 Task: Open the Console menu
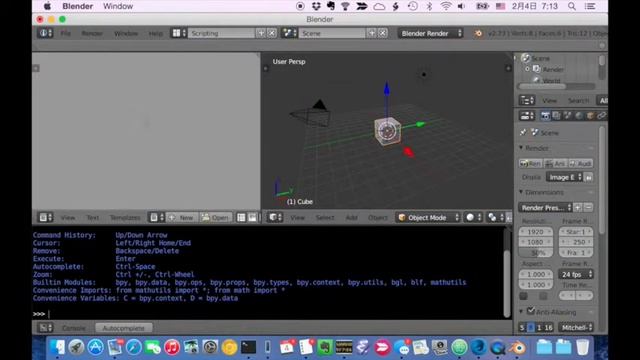point(74,328)
